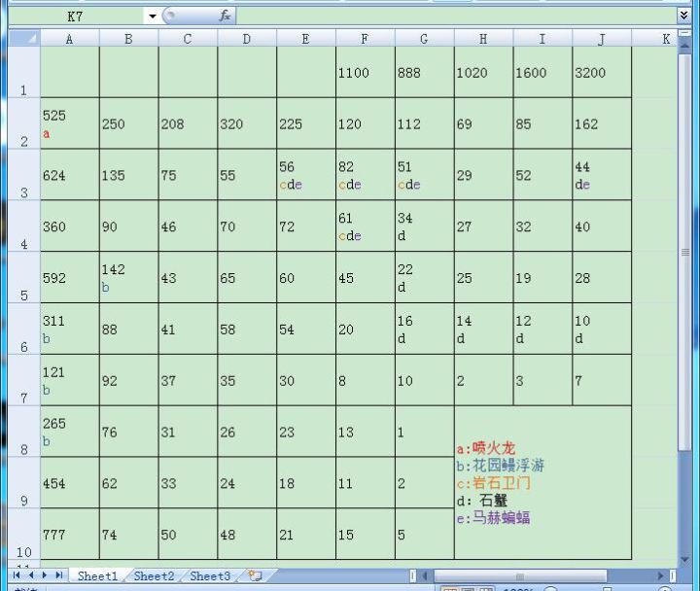Expand the formula bar with the double chevron
Screen dimensions: 700x591
683,17
